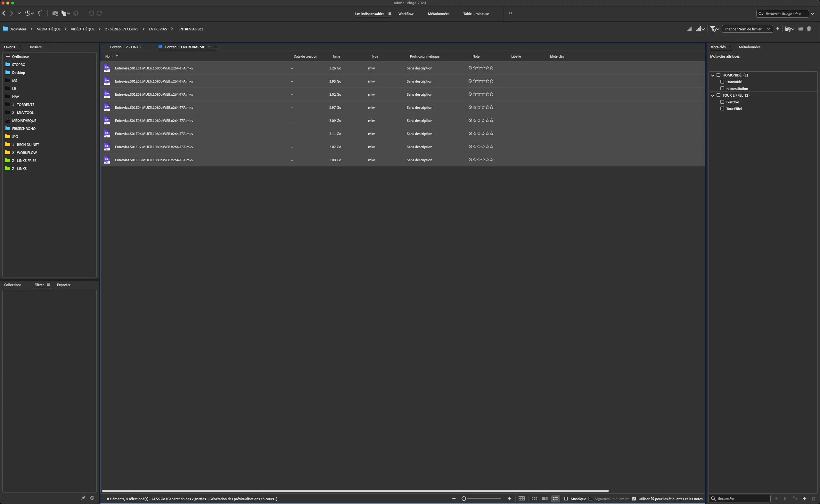This screenshot has height=504, width=820.
Task: Click the get photos from camera icon
Action: coord(55,13)
